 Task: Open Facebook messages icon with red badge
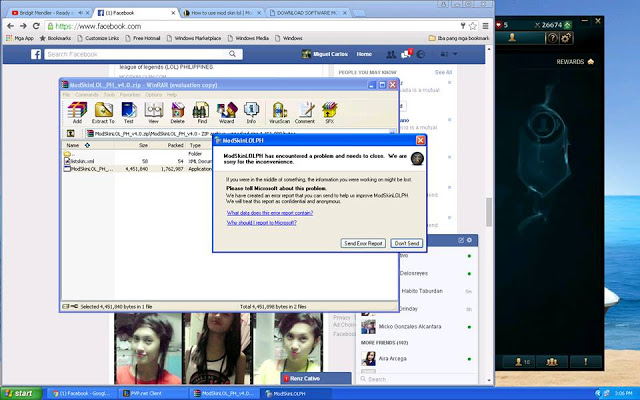[406, 54]
